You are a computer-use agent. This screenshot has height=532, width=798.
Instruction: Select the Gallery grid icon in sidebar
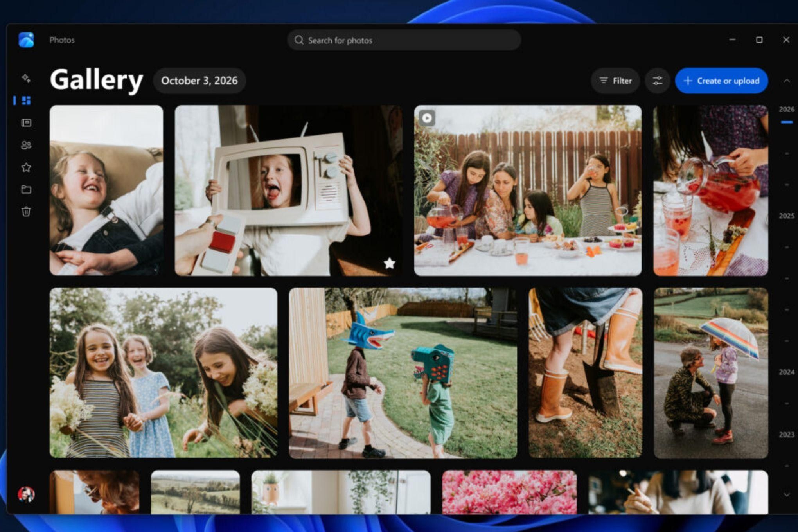click(26, 101)
